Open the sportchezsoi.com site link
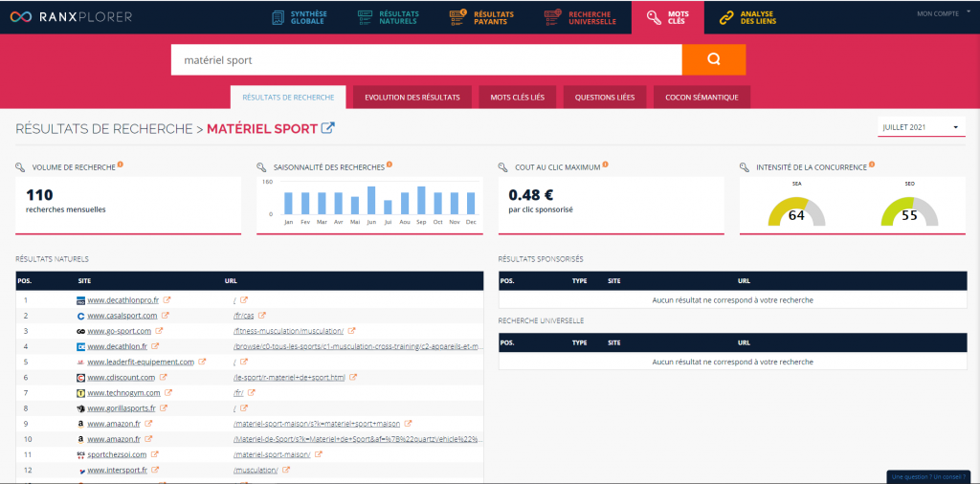The height and width of the screenshot is (484, 980). click(117, 454)
